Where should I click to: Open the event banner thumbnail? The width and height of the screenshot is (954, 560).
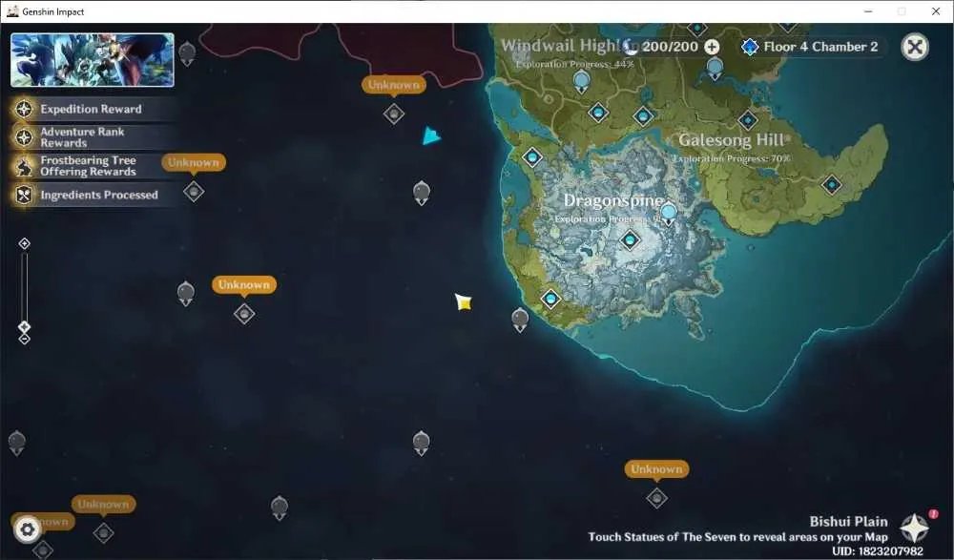click(x=93, y=60)
